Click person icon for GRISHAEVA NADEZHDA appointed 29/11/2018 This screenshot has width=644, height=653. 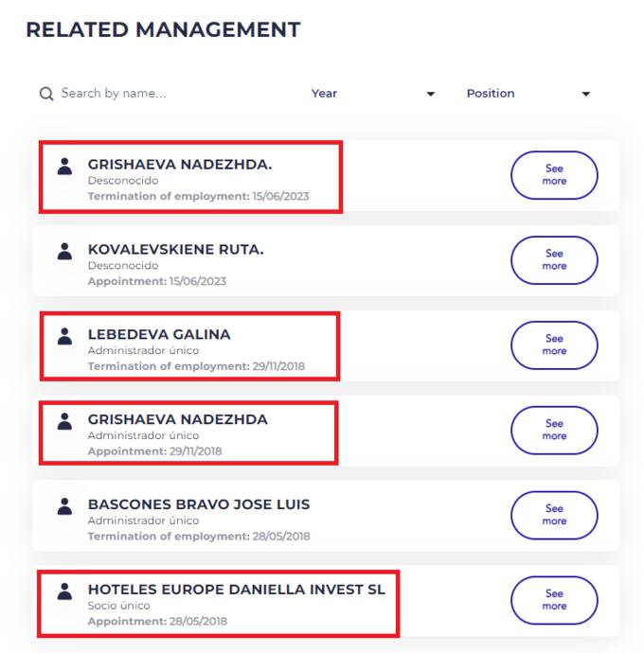click(64, 421)
